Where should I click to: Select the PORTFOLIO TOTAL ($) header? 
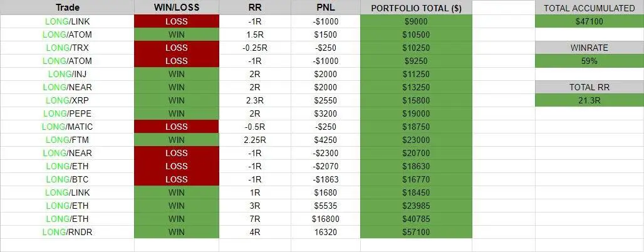pos(416,8)
